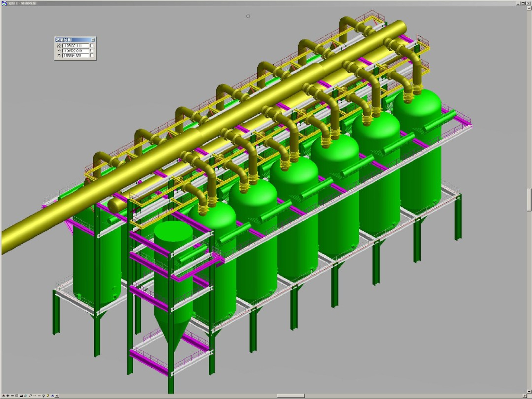Image resolution: width=532 pixels, height=399 pixels.
Task: Click the vertical scrollbar thumb
Action: pyautogui.click(x=529, y=199)
